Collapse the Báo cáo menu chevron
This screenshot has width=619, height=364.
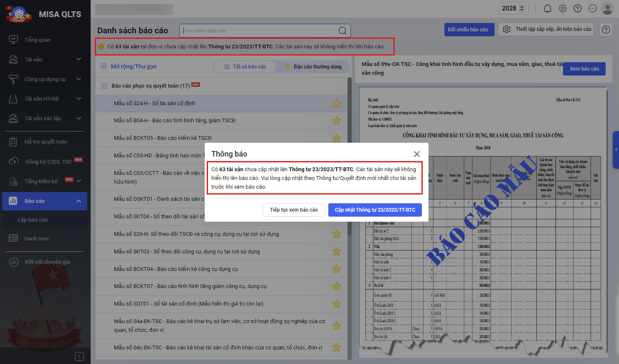click(79, 201)
